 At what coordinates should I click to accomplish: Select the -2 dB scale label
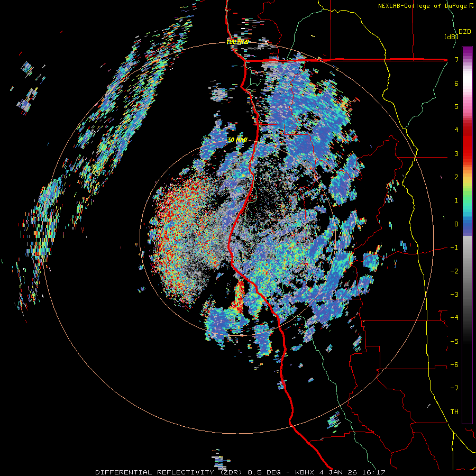[x=454, y=271]
